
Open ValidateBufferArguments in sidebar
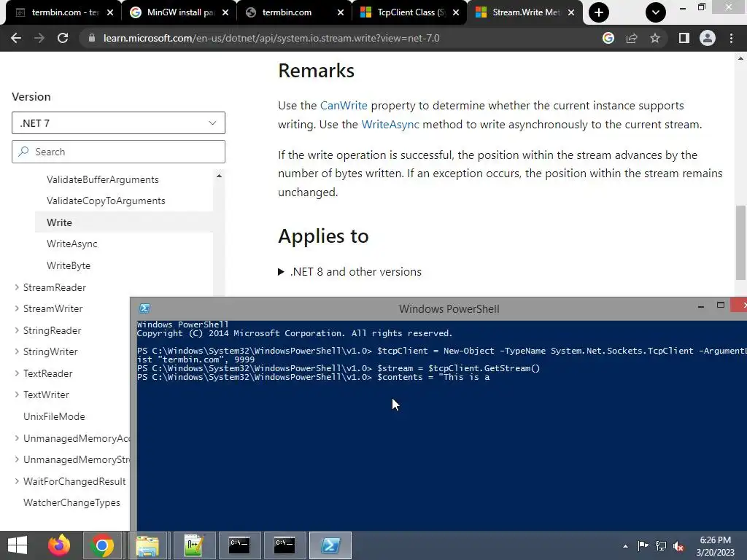tap(102, 179)
